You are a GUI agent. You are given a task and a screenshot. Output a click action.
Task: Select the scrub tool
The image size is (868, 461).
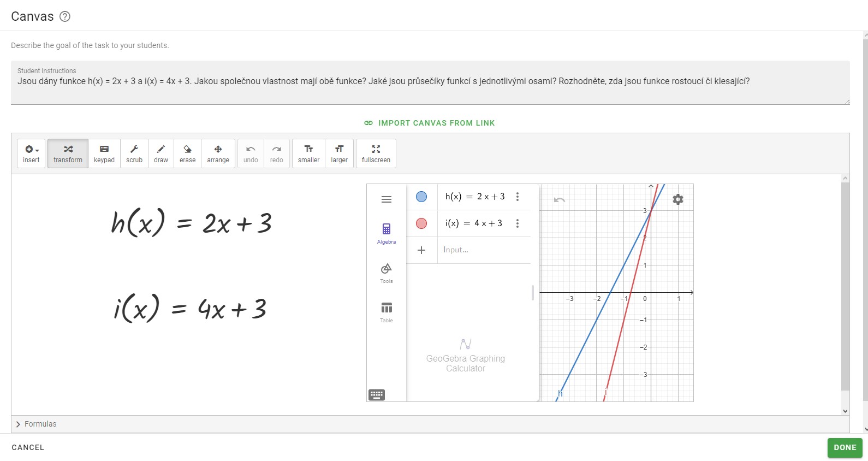tap(134, 153)
